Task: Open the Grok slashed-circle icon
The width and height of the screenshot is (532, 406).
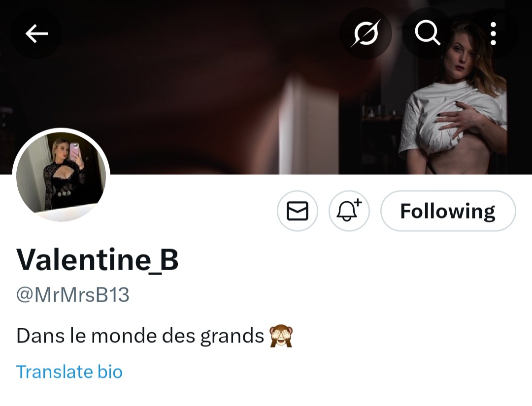Action: 366,34
